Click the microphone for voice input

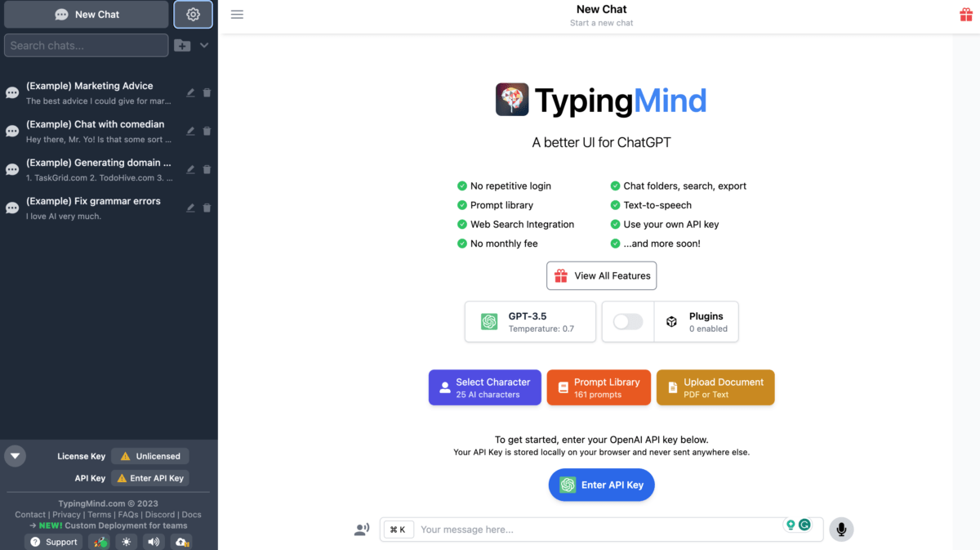pos(841,530)
